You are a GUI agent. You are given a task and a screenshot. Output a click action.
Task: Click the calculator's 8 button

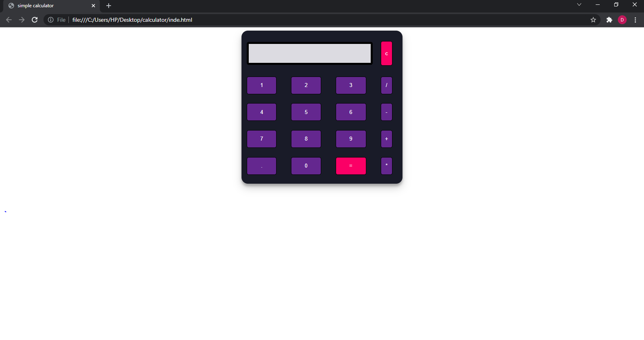click(x=306, y=139)
